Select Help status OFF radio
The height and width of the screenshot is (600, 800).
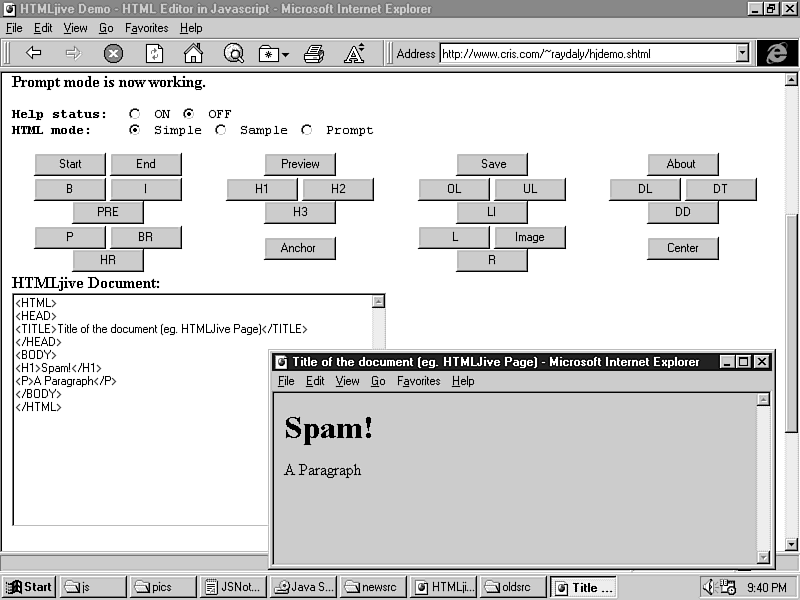tap(188, 114)
